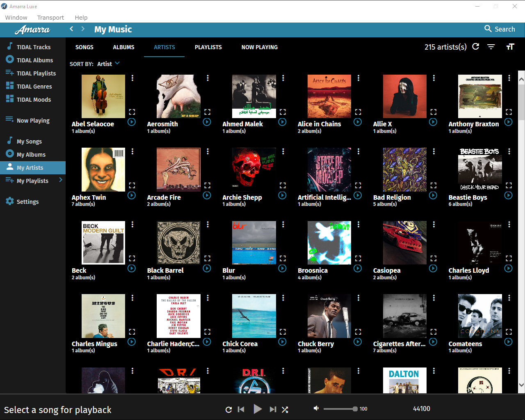
Task: Open the more options menu for Chick Corea
Action: coord(283,298)
